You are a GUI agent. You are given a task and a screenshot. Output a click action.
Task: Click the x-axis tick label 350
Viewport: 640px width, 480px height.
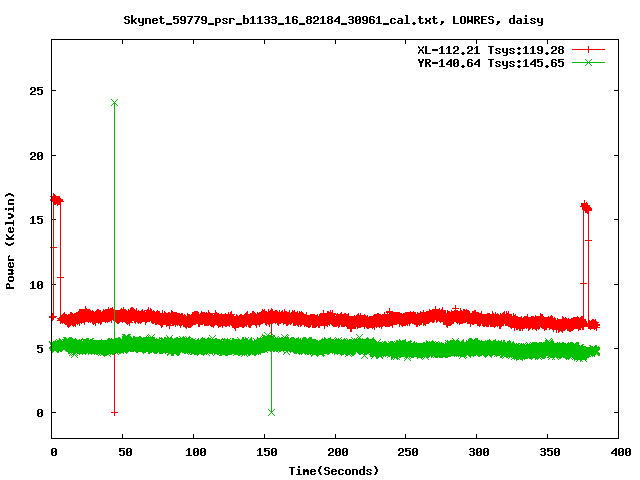click(x=550, y=452)
